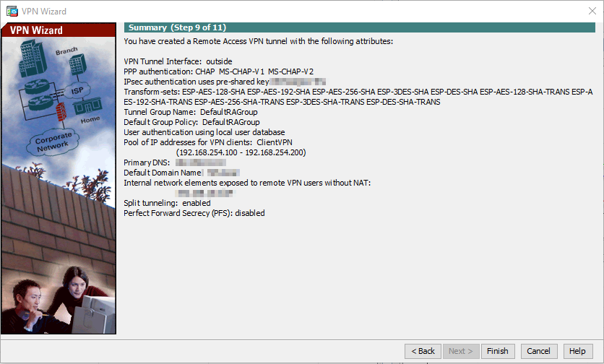
Task: Click the blurred pre-shared key value
Action: [298, 82]
